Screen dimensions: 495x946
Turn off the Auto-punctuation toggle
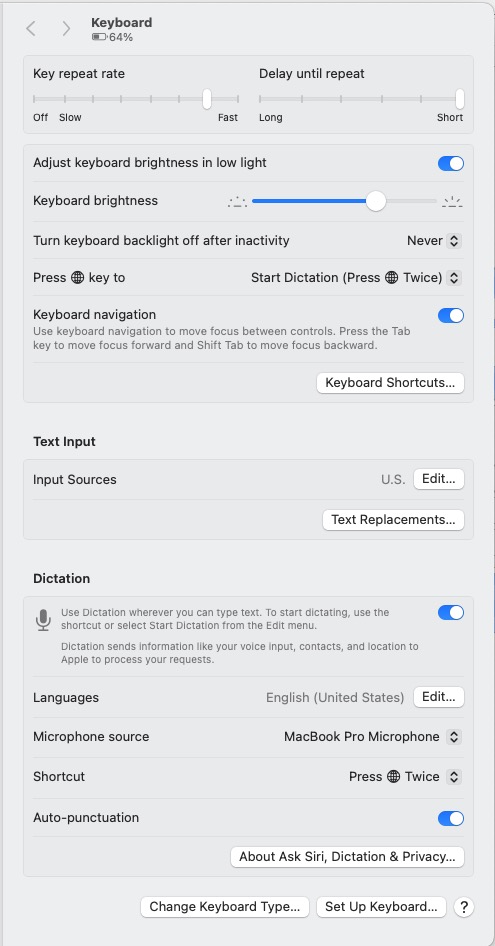click(450, 818)
